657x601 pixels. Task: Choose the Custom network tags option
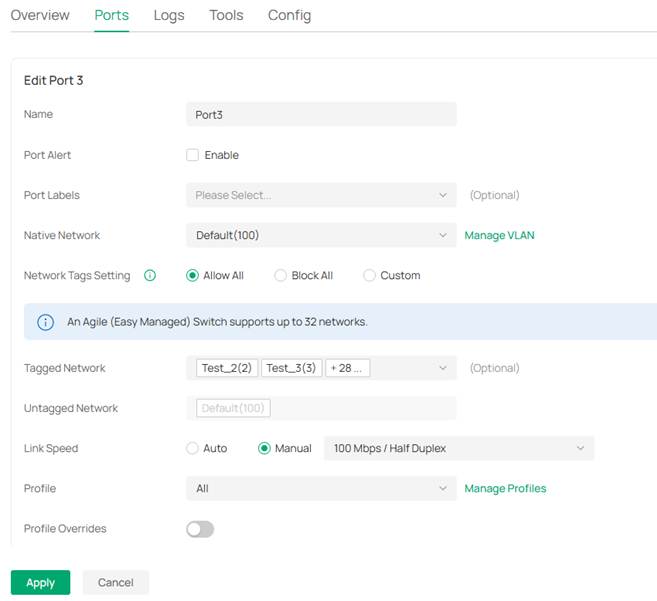pos(370,276)
